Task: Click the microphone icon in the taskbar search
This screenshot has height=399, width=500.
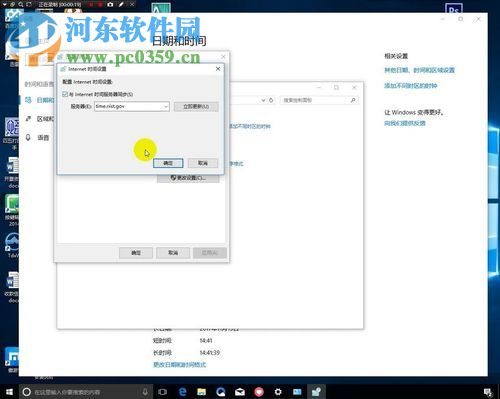Action: coord(145,392)
